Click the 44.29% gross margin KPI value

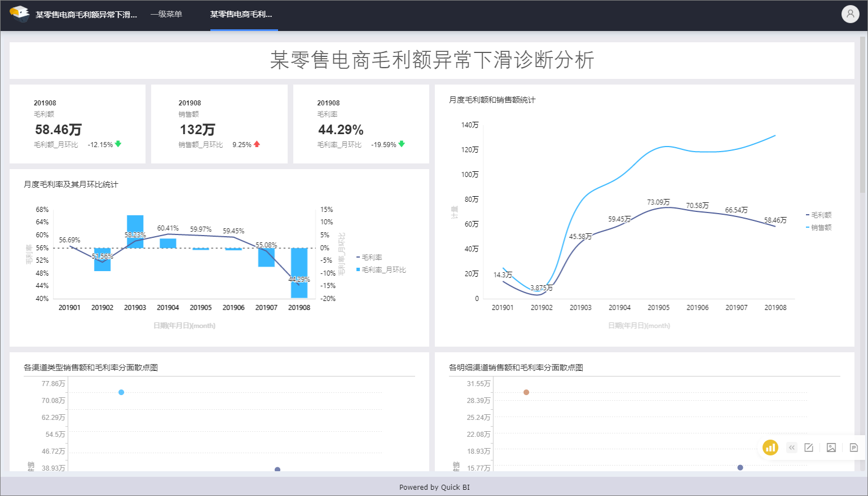click(x=341, y=130)
